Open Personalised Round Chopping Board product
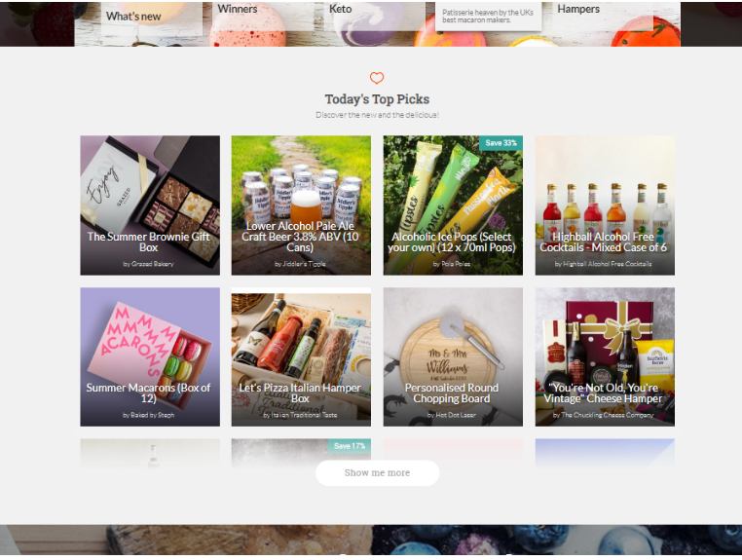742x560 pixels. (x=453, y=356)
